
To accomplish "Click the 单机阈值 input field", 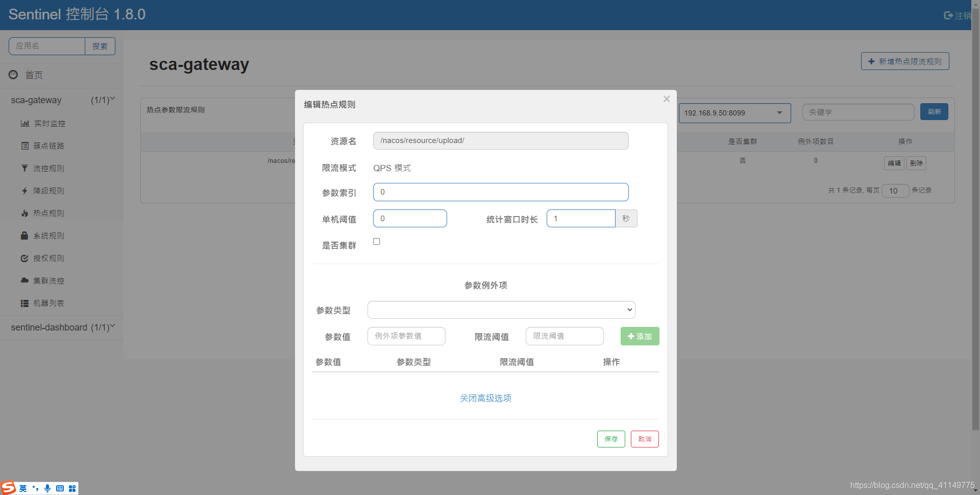I will (410, 218).
